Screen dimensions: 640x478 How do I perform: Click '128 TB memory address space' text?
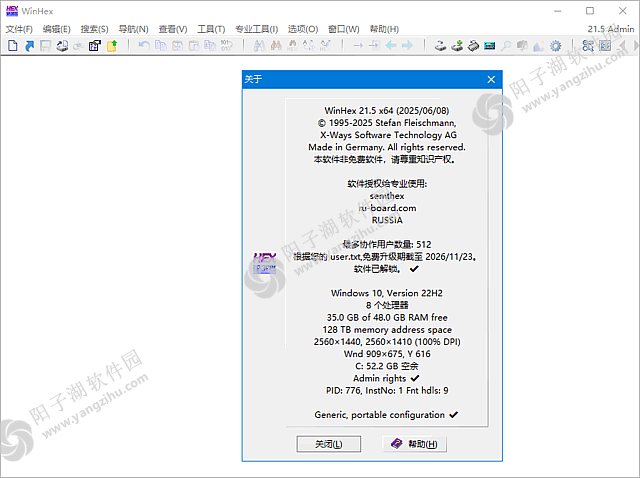coord(387,330)
